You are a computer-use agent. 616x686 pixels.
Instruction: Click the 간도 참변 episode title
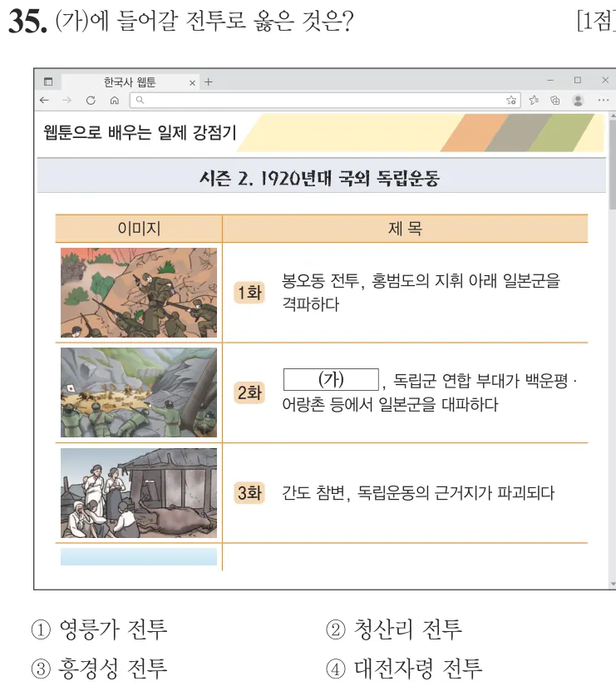point(418,493)
